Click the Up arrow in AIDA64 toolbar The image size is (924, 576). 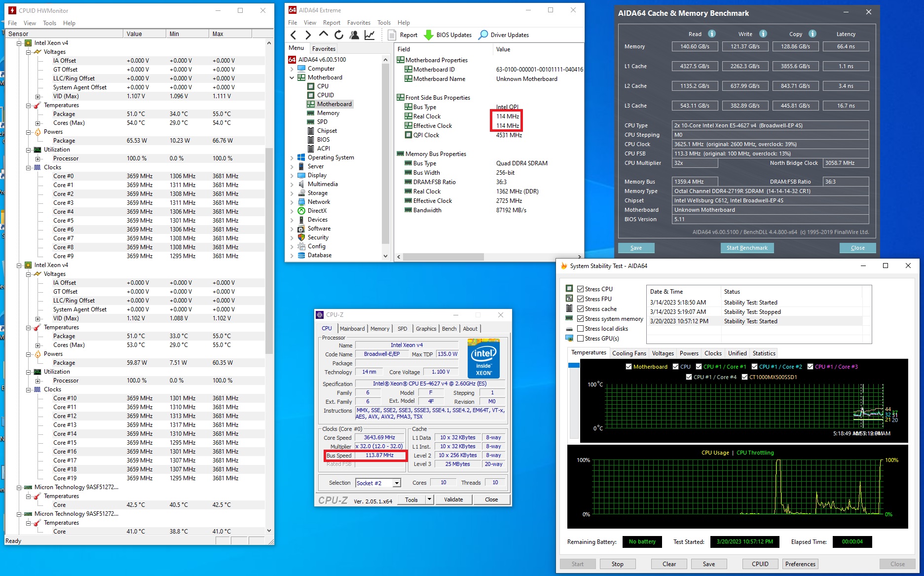pyautogui.click(x=324, y=34)
